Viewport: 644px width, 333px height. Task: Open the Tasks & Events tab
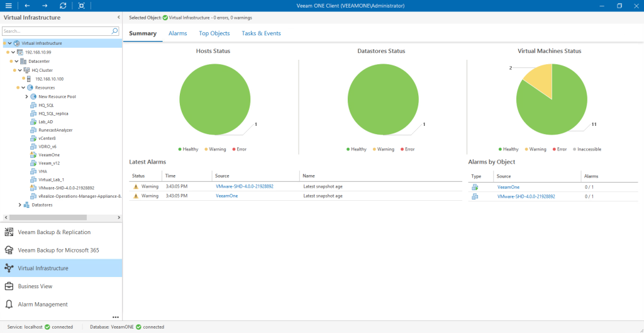[x=261, y=33]
